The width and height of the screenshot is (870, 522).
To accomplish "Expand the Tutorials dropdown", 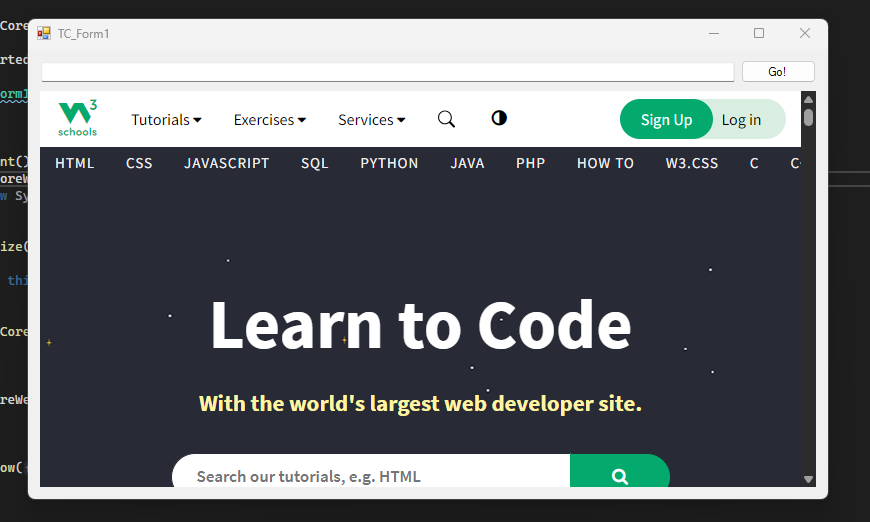I will [166, 120].
